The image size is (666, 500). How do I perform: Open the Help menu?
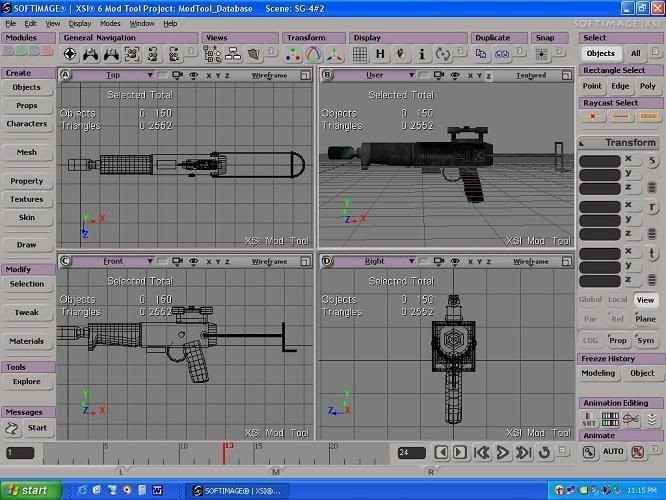coord(170,23)
